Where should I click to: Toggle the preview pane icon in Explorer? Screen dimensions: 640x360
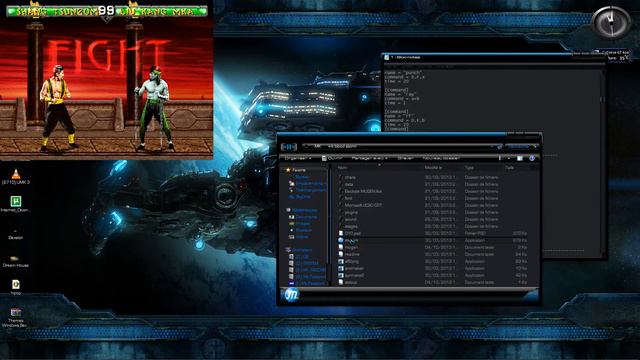click(x=520, y=158)
